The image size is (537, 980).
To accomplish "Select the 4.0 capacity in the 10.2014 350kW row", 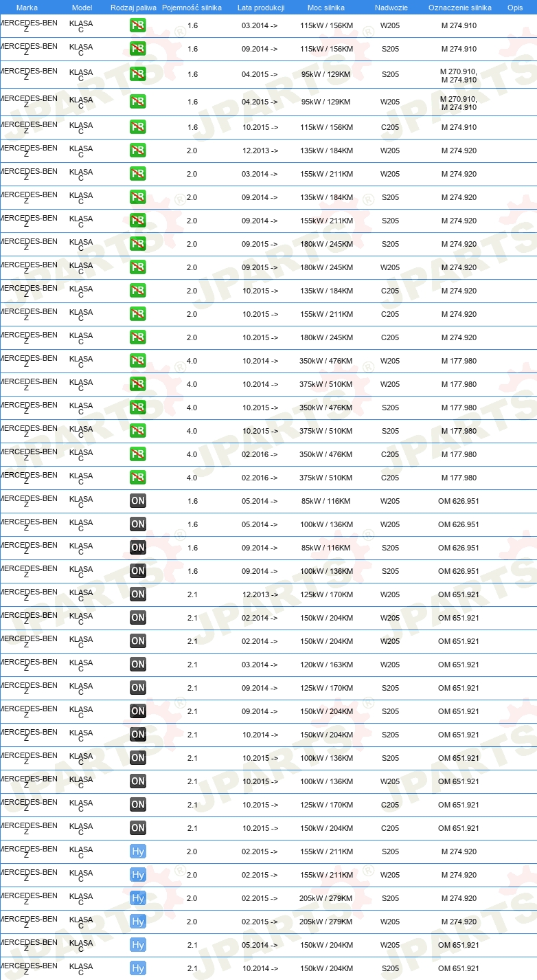I will pos(192,361).
